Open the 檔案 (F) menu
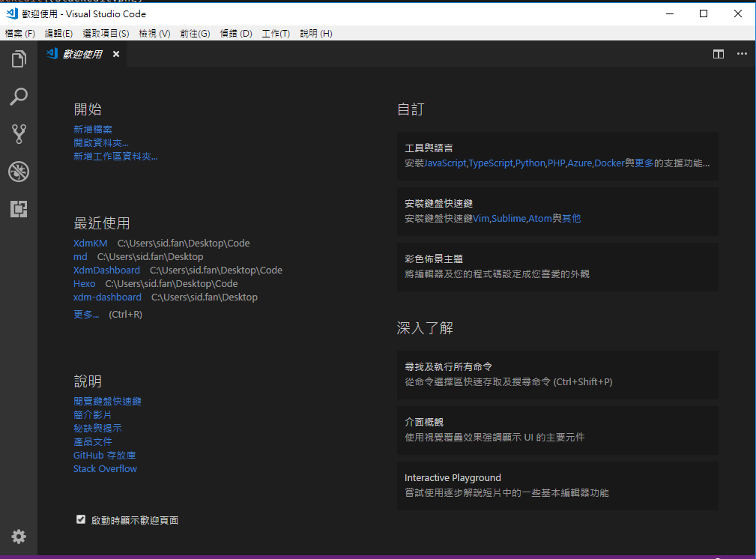This screenshot has width=756, height=559. pyautogui.click(x=20, y=34)
